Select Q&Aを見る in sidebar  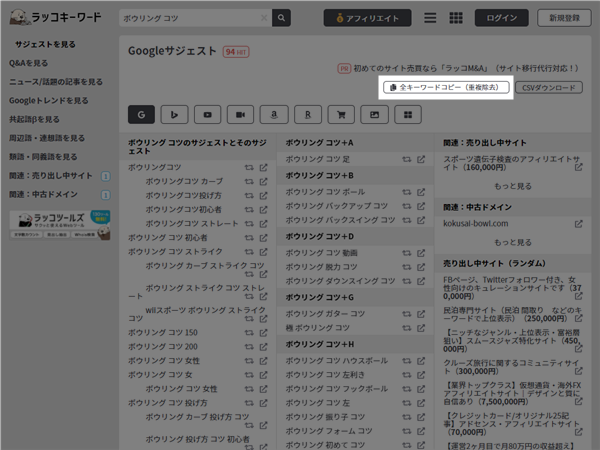pyautogui.click(x=29, y=63)
